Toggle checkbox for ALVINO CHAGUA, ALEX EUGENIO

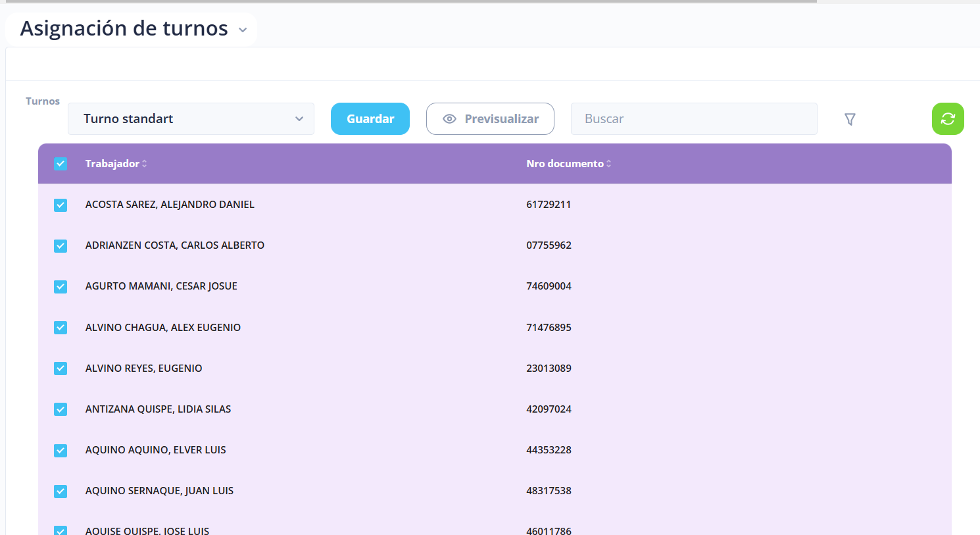(61, 328)
